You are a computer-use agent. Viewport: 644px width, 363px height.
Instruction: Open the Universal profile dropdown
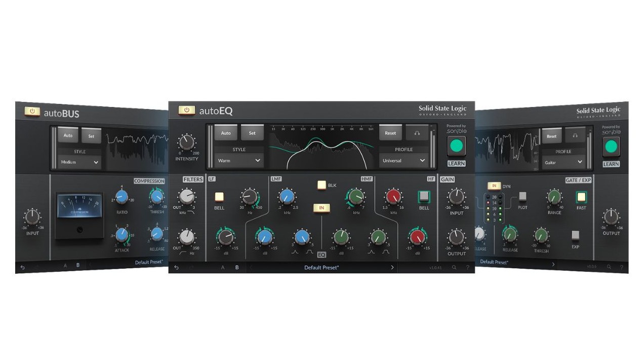tap(403, 160)
